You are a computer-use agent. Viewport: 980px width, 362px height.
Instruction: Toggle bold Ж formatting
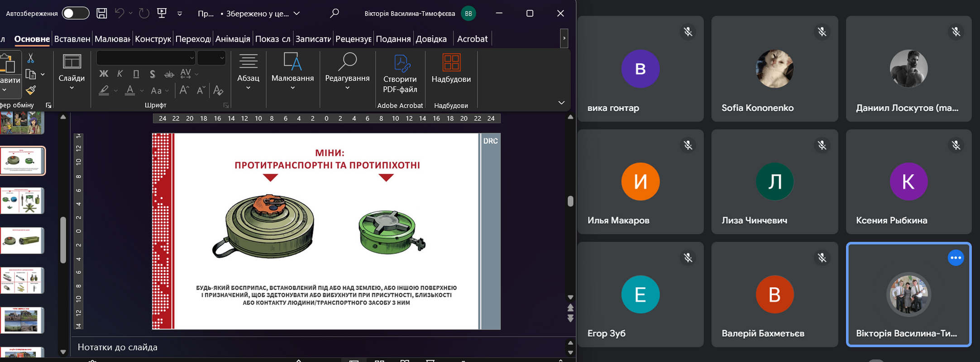click(x=104, y=74)
